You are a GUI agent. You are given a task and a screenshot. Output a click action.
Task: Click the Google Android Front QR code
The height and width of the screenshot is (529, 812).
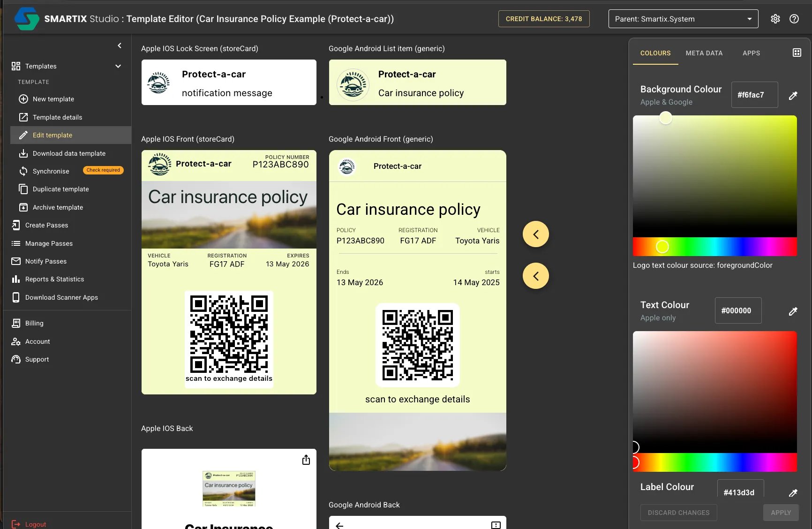tap(418, 345)
